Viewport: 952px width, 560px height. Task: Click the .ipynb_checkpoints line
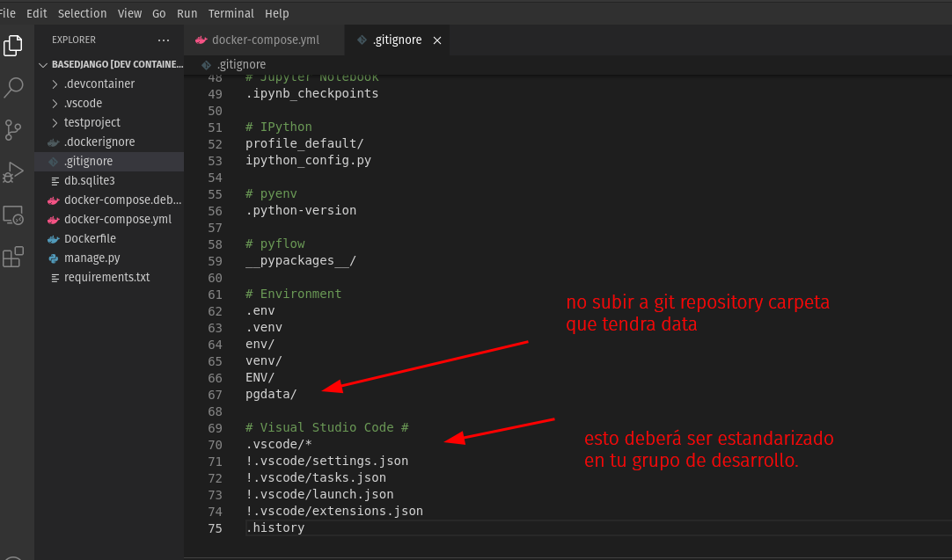pyautogui.click(x=312, y=93)
